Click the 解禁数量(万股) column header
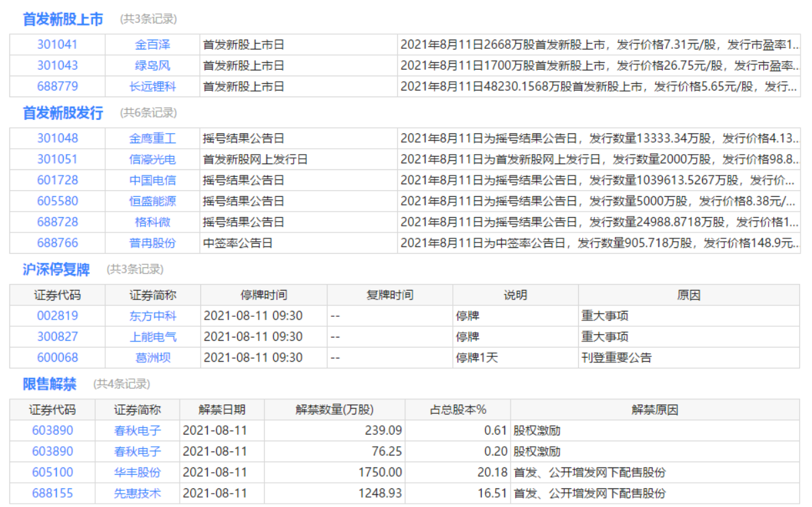Screen dimensions: 812x507 (334, 410)
